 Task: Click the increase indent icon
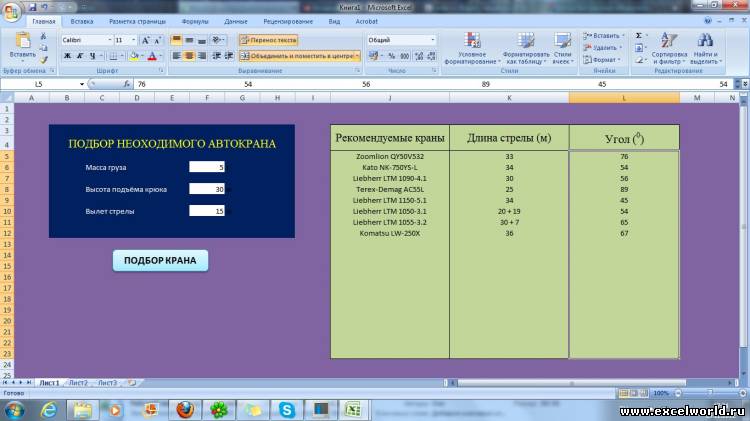[x=229, y=56]
